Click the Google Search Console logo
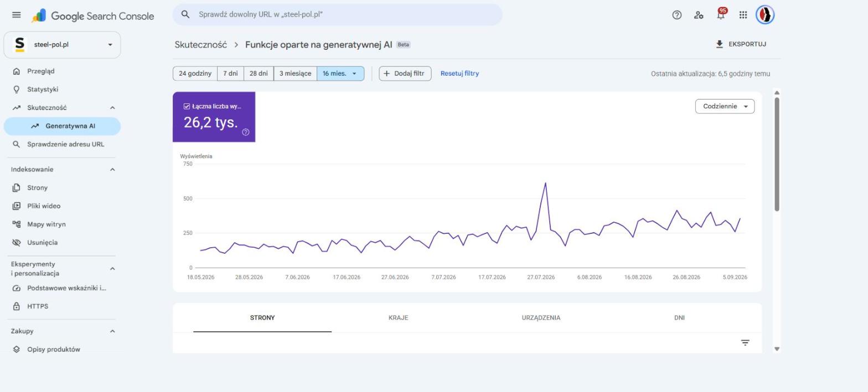Image resolution: width=868 pixels, height=392 pixels. click(x=93, y=16)
